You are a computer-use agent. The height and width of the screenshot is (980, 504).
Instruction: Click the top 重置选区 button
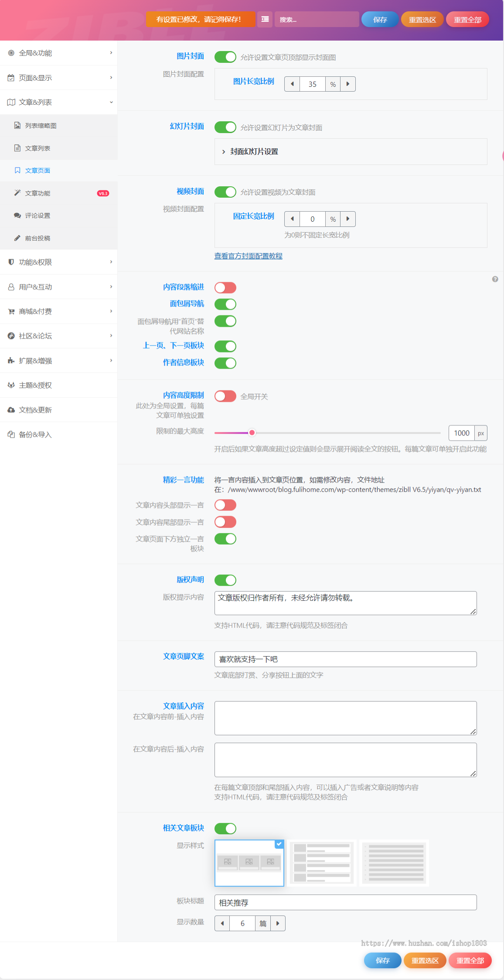422,19
